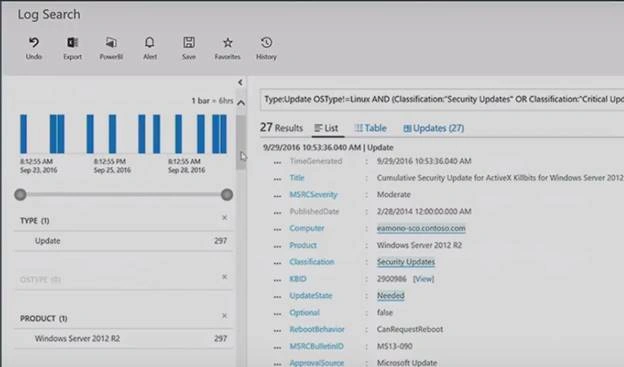Viewport: 624px width, 367px height.
Task: Click the Optional field name
Action: click(x=304, y=312)
